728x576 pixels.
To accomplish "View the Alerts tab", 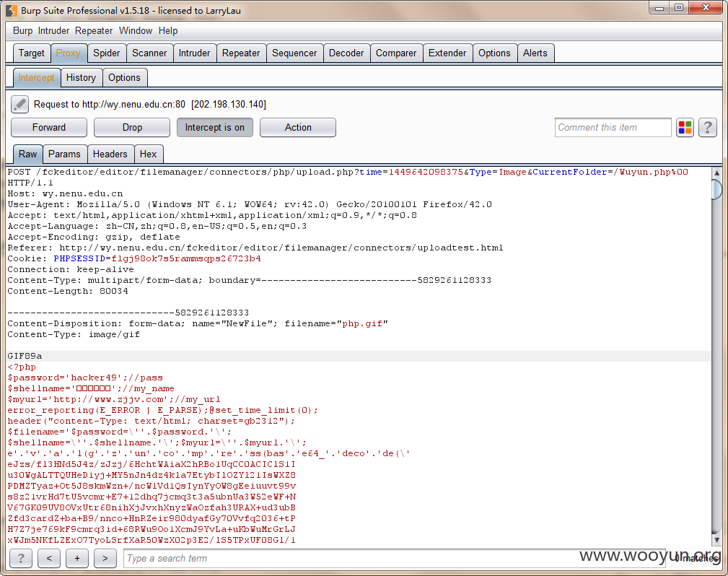I will [535, 53].
